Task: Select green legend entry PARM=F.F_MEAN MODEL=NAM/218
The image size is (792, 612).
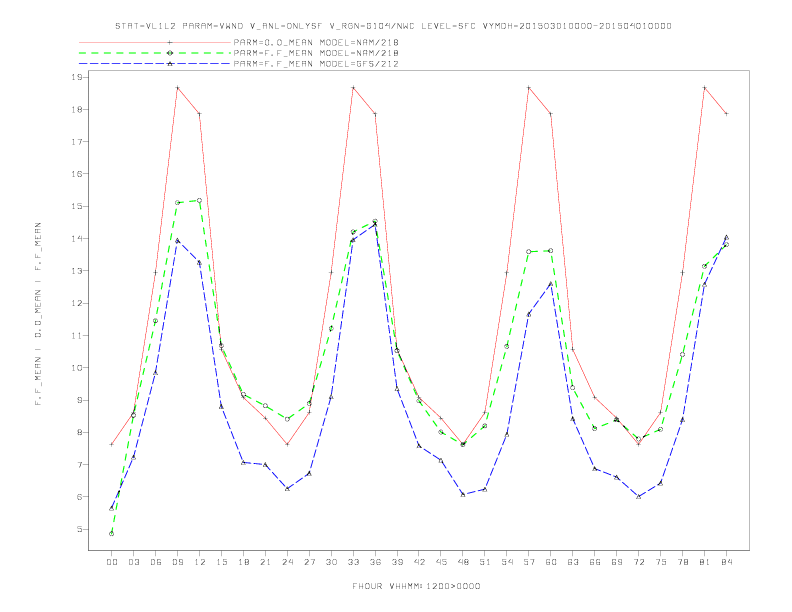Action: click(x=316, y=53)
